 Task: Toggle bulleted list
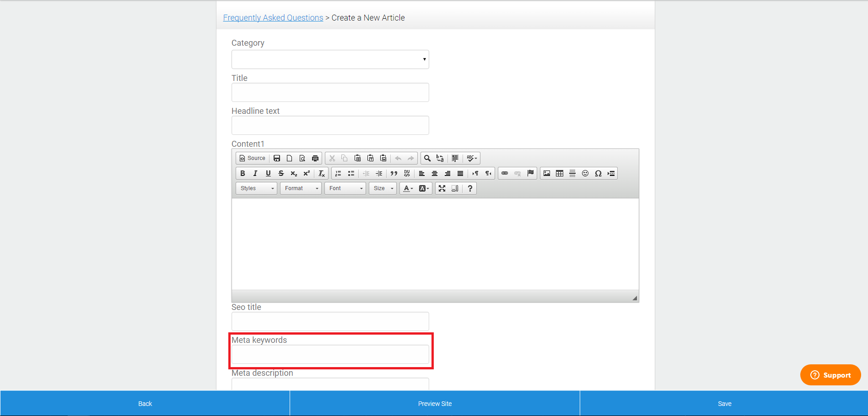coord(351,173)
